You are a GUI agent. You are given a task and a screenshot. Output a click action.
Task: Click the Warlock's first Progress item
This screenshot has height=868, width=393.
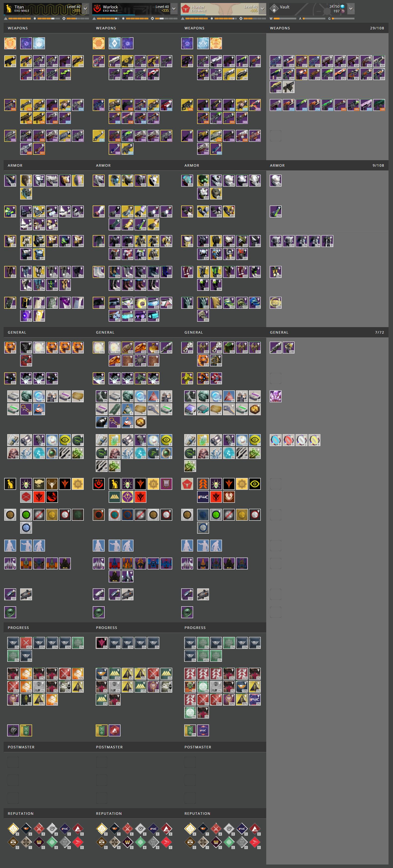[101, 643]
